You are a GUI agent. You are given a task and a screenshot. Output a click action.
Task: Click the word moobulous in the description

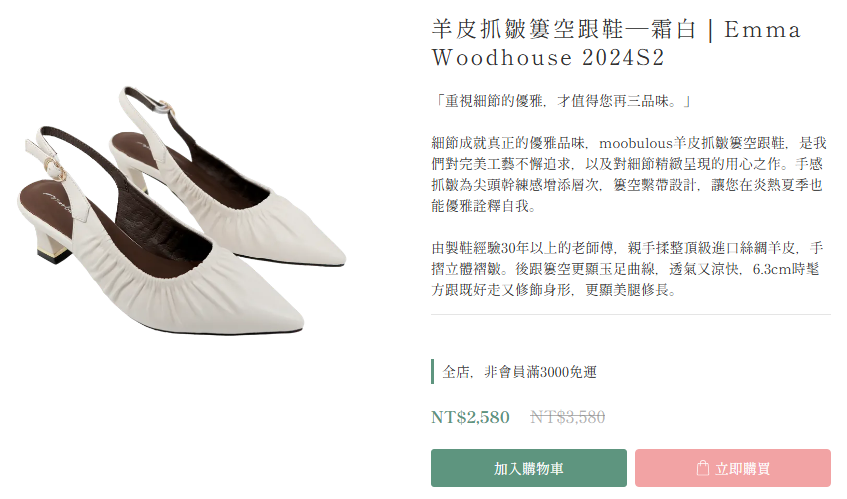pos(635,144)
